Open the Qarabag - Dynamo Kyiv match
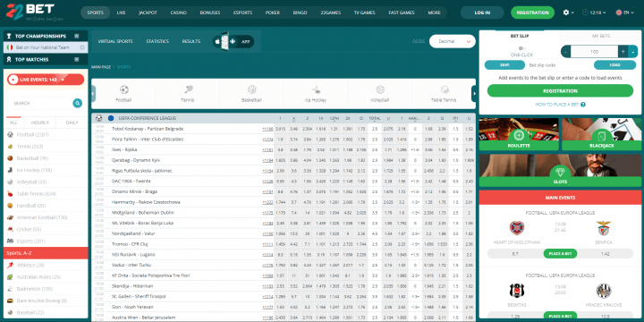 coord(136,160)
